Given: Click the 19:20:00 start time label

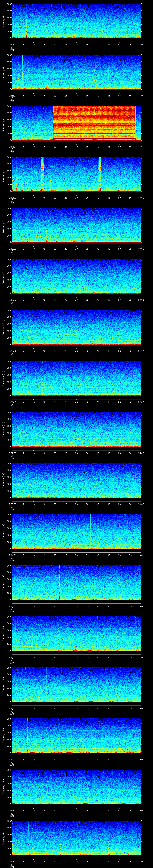Looking at the screenshot, I should tap(12, 351).
